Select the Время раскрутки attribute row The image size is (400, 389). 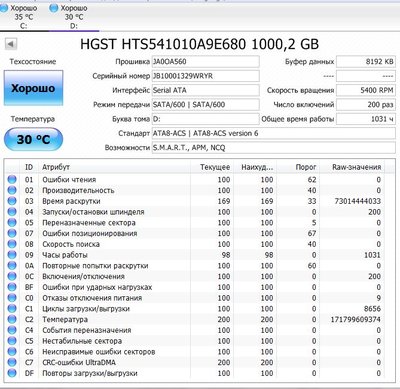coord(194,201)
